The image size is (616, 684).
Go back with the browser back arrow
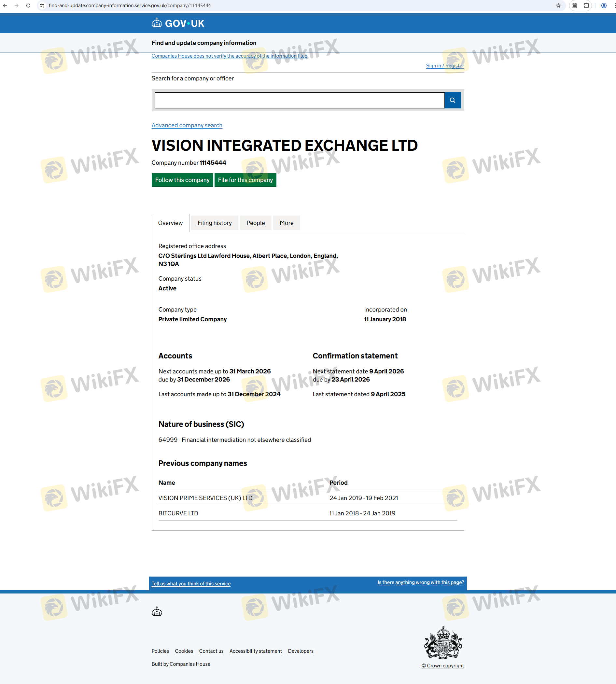pyautogui.click(x=5, y=6)
